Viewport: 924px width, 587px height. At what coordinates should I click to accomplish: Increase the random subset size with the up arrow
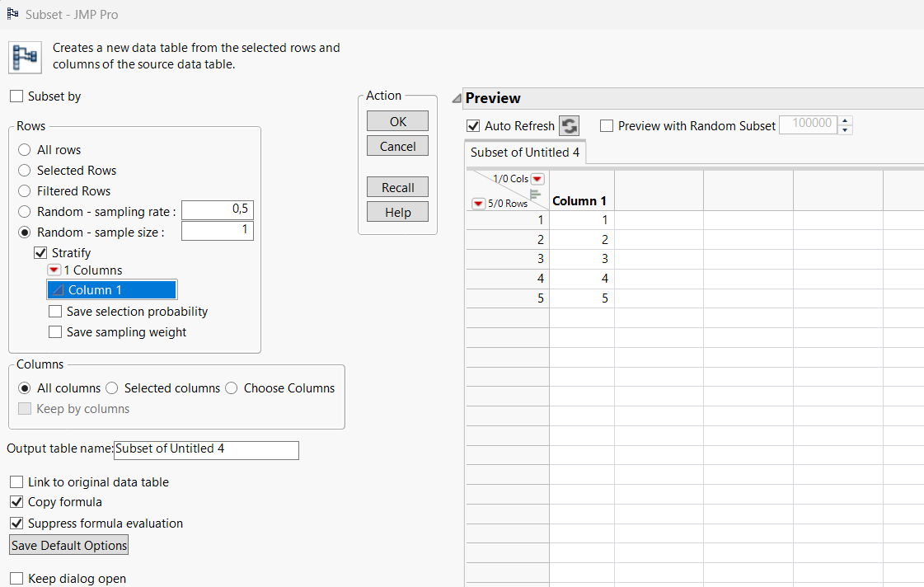pos(847,121)
